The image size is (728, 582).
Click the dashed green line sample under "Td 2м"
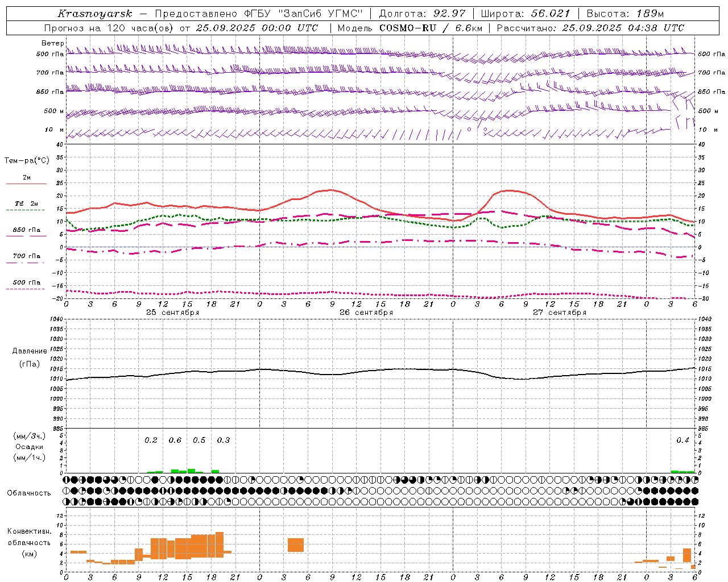point(25,210)
